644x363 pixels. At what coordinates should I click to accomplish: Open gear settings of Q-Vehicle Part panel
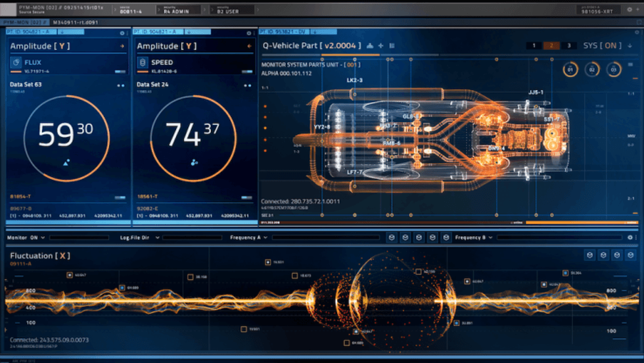(637, 32)
